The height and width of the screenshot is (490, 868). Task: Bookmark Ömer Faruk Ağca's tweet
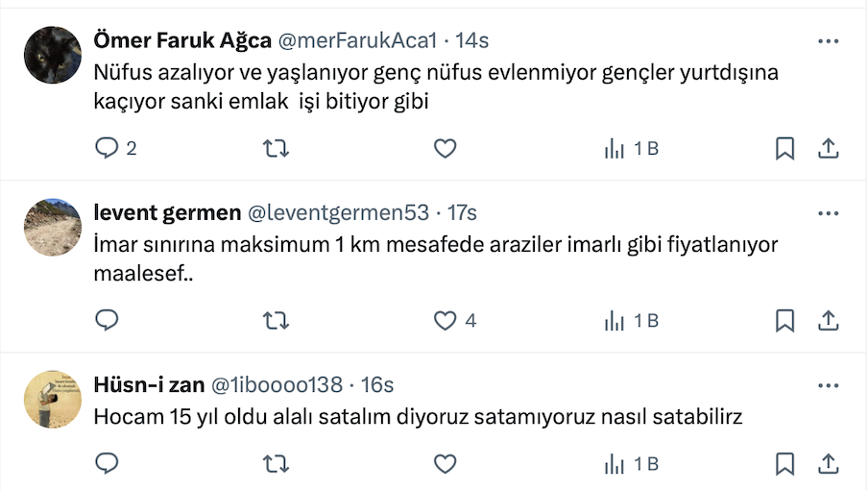click(784, 149)
